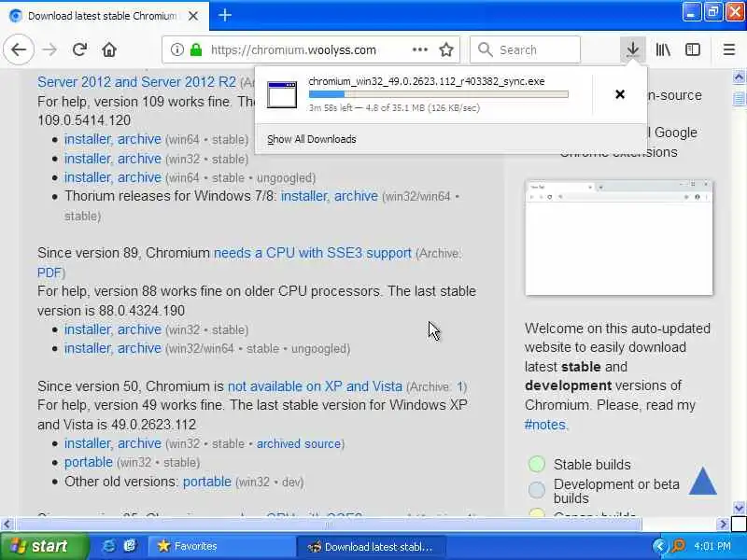This screenshot has height=560, width=747.
Task: Click the vertical scrollbar down arrow
Action: click(739, 508)
